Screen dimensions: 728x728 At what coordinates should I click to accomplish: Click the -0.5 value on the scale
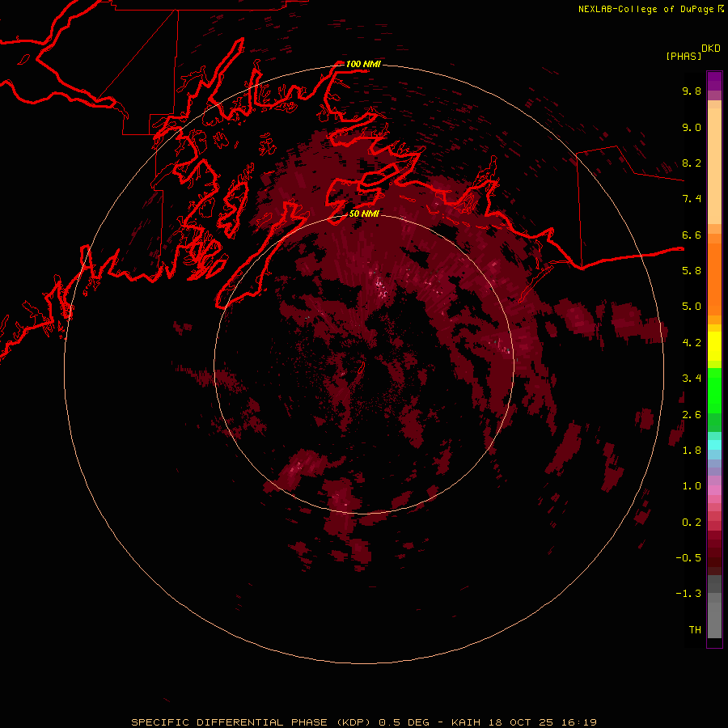coord(688,558)
